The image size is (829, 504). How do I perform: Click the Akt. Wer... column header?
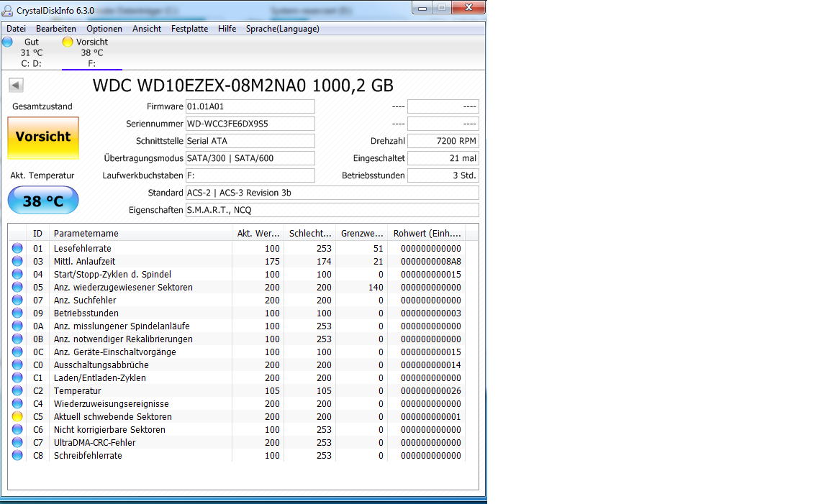pyautogui.click(x=258, y=233)
